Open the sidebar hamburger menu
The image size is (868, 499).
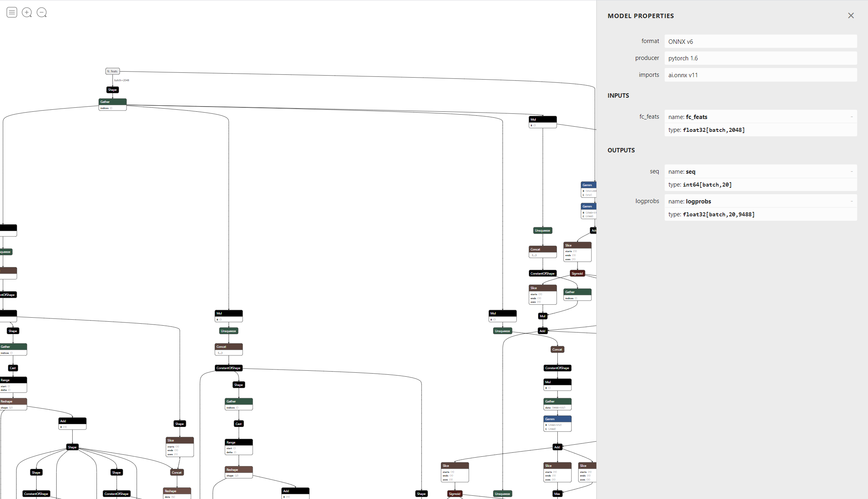tap(12, 12)
